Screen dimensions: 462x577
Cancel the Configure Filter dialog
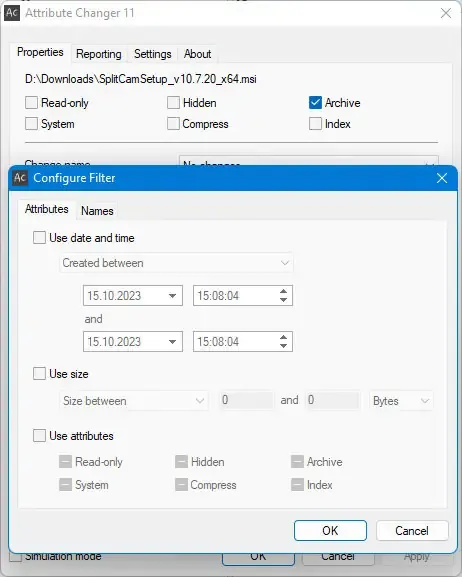coord(412,531)
